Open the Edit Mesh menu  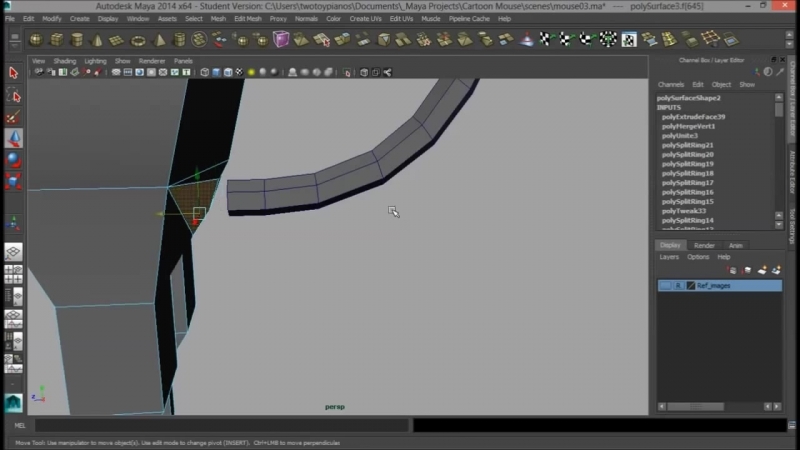click(247, 19)
